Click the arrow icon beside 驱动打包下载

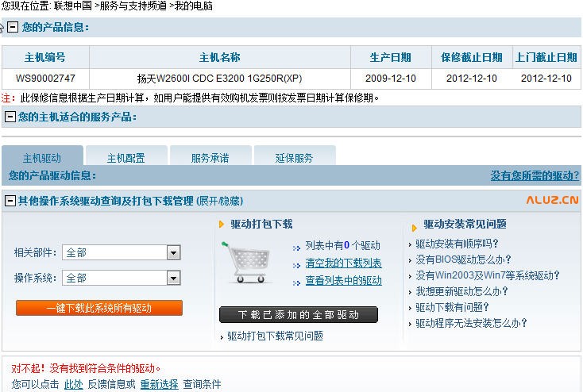(222, 224)
